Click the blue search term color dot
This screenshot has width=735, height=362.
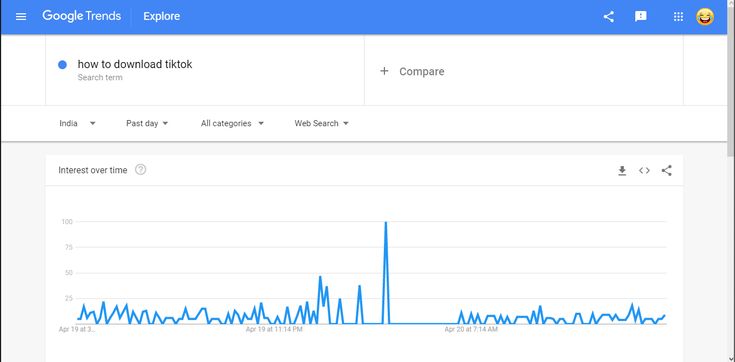[x=62, y=65]
